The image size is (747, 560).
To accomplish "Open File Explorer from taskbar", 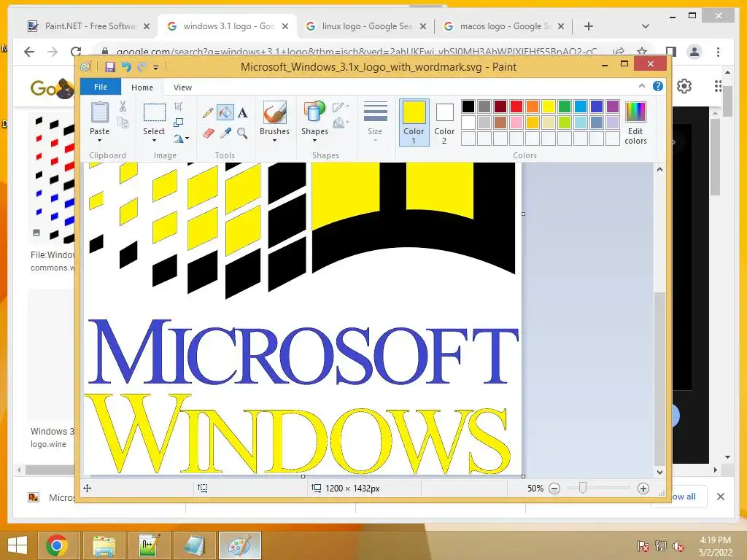I will pos(104,545).
